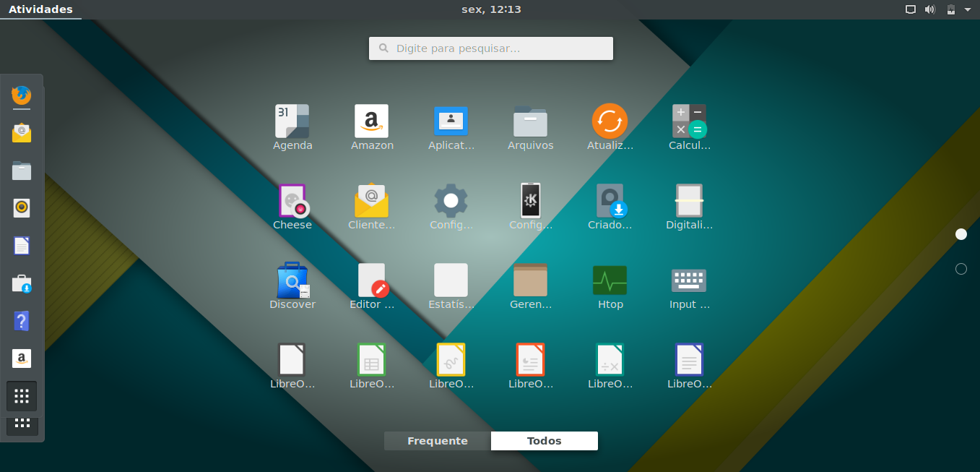Open the help icon in the dock
The height and width of the screenshot is (472, 980).
click(x=21, y=320)
